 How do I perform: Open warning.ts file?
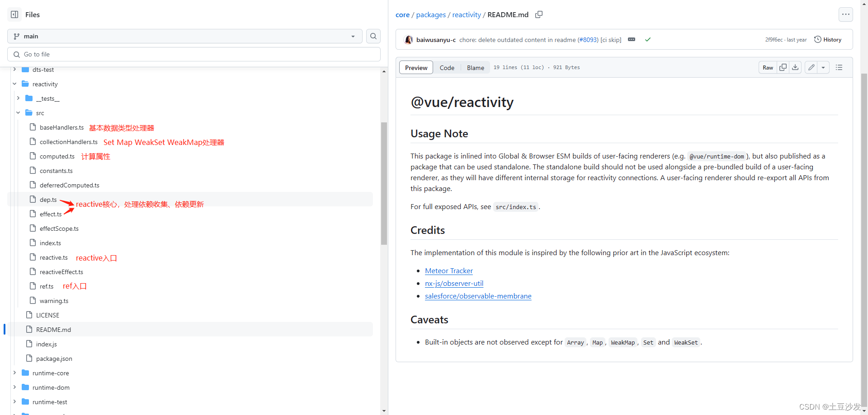(x=54, y=301)
